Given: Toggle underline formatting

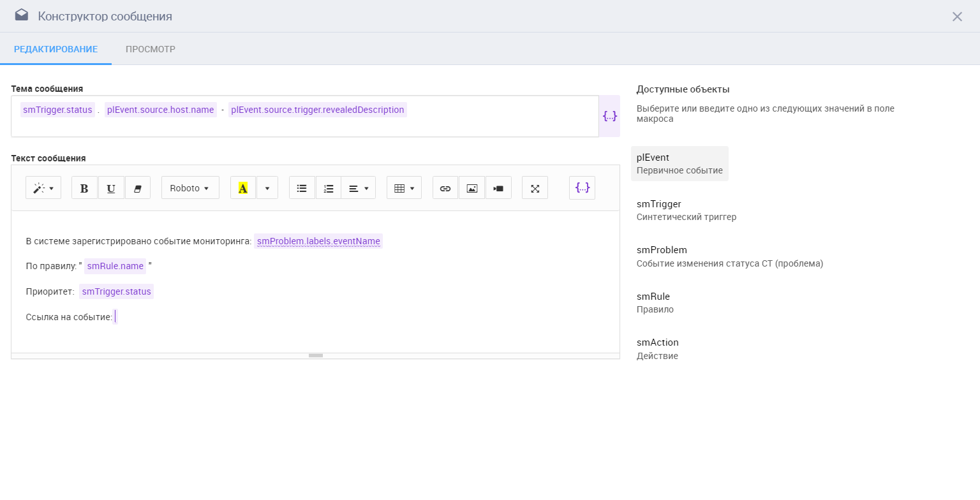Looking at the screenshot, I should [x=111, y=188].
